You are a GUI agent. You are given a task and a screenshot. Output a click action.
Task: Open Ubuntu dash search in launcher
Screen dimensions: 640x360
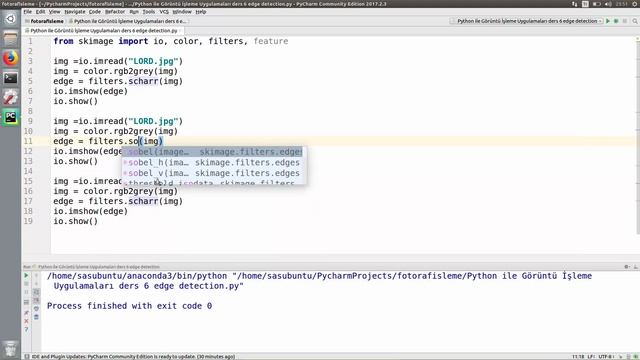[x=11, y=19]
